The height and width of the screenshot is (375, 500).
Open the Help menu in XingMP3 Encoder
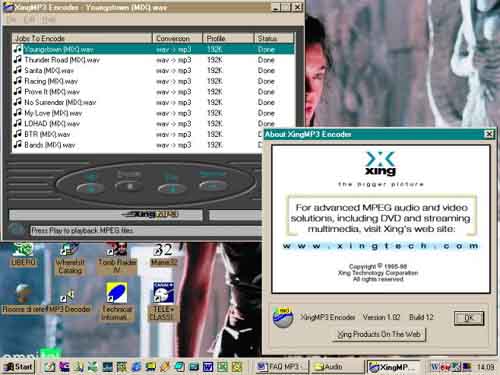[49, 20]
